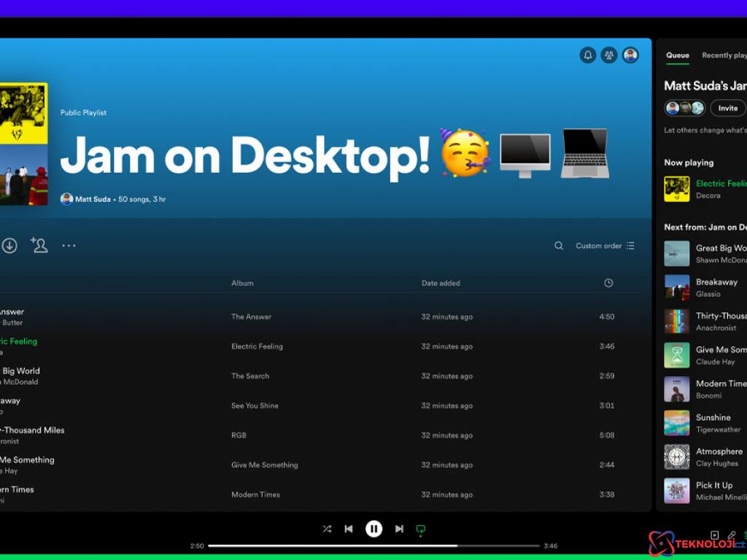Invite collaborators with the add-person icon

39,245
